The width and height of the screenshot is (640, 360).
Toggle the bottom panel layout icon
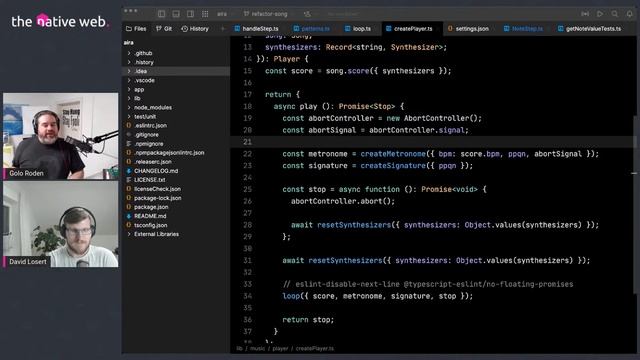click(176, 14)
